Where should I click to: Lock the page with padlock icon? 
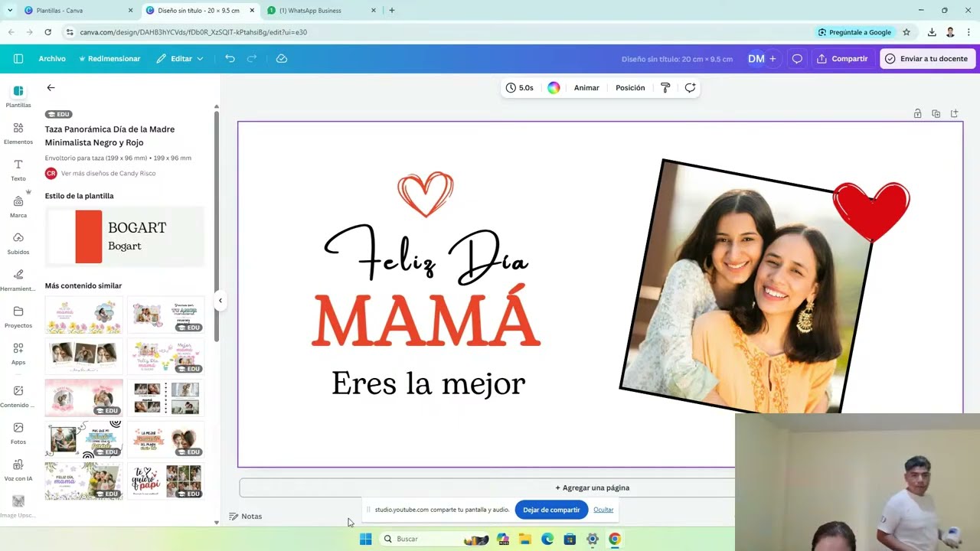click(x=917, y=114)
